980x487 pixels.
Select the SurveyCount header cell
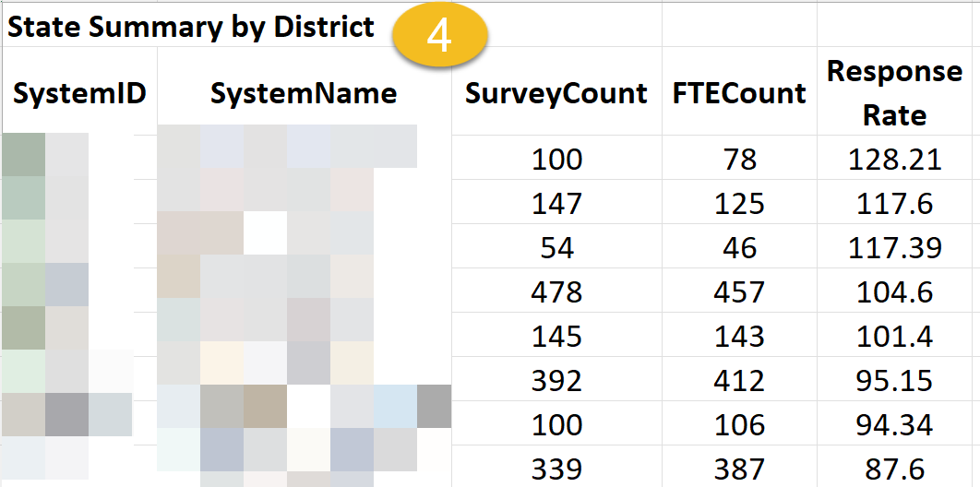pos(556,93)
